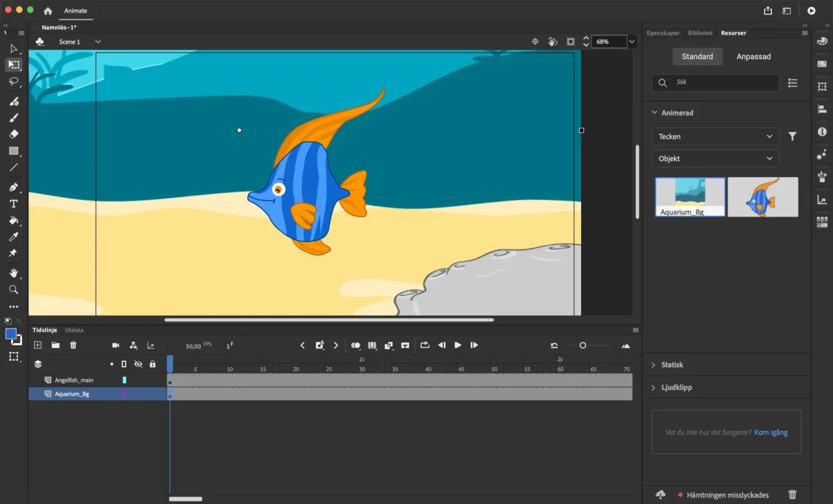The width and height of the screenshot is (833, 504).
Task: Toggle center frame button in timeline
Action: (x=405, y=345)
